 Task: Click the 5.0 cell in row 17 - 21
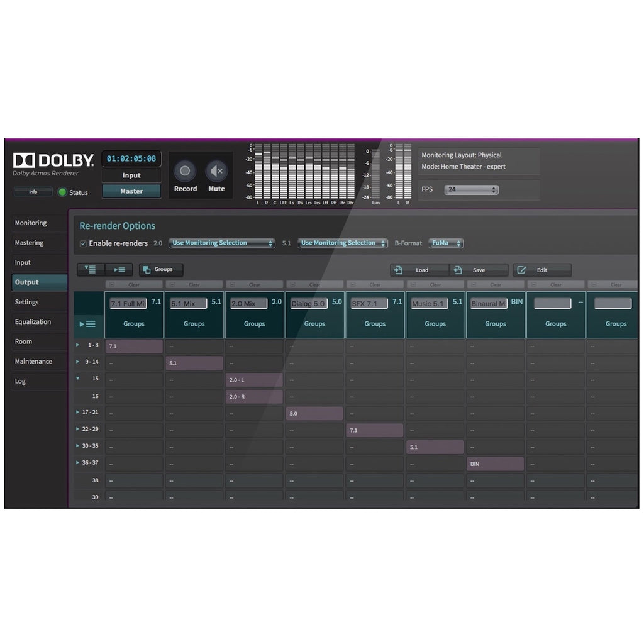(314, 414)
